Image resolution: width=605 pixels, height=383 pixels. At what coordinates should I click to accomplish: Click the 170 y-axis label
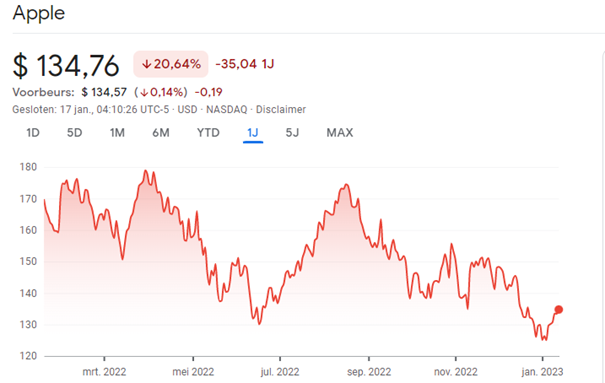pos(28,199)
